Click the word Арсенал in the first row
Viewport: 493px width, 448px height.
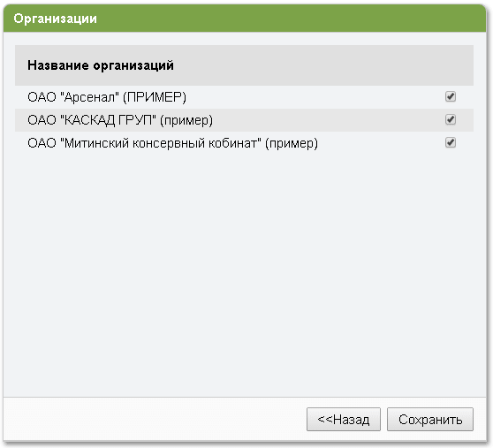(x=91, y=97)
